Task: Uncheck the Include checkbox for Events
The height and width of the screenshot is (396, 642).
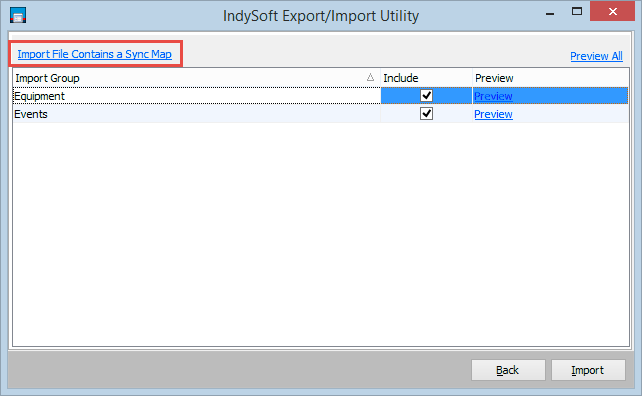Action: pyautogui.click(x=426, y=113)
